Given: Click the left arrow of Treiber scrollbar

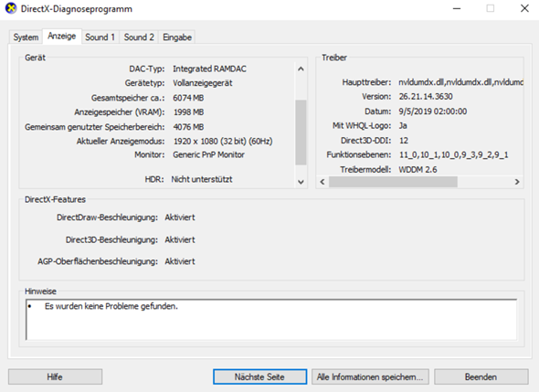Looking at the screenshot, I should click(x=322, y=182).
